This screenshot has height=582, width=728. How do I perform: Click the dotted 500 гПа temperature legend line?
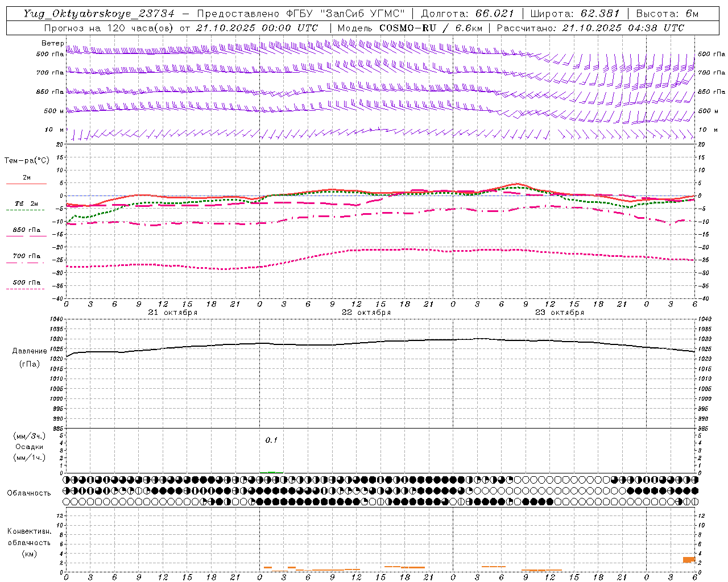click(x=25, y=289)
